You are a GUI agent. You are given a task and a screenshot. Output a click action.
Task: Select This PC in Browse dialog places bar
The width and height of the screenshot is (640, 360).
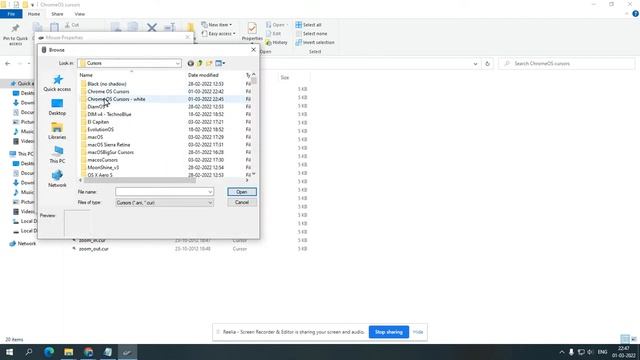pyautogui.click(x=57, y=155)
